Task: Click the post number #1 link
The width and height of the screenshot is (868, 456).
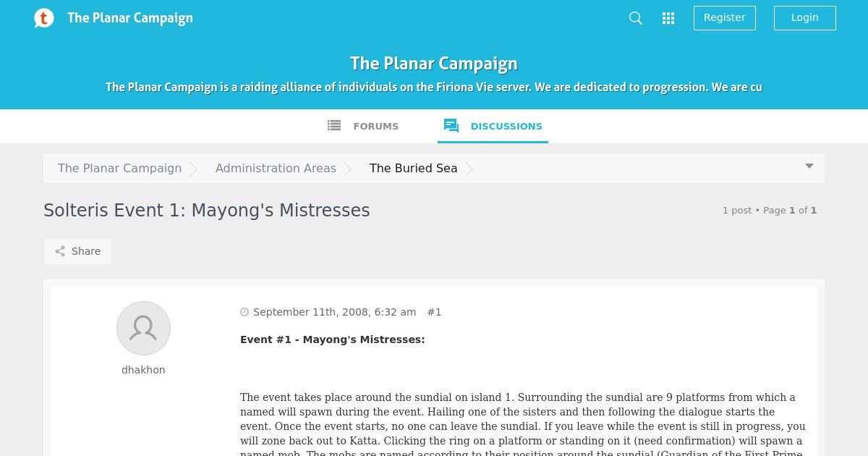Action: [x=434, y=312]
